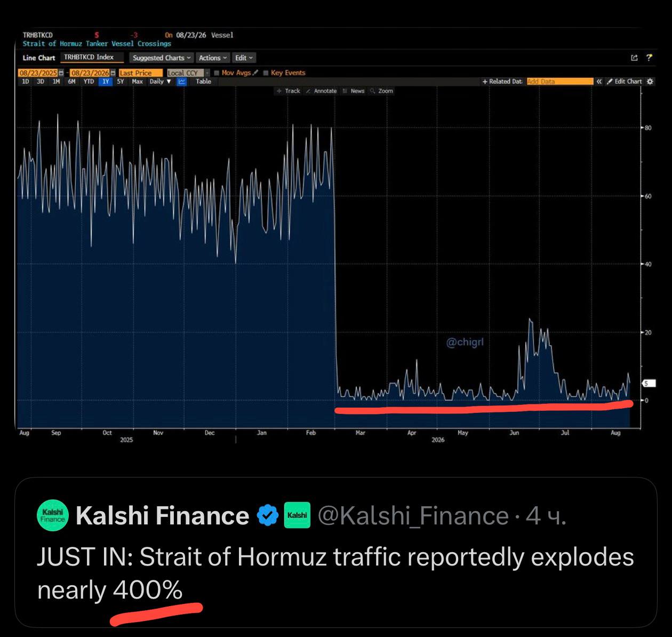Image resolution: width=672 pixels, height=637 pixels.
Task: Click the Track chart tool
Action: coord(289,91)
